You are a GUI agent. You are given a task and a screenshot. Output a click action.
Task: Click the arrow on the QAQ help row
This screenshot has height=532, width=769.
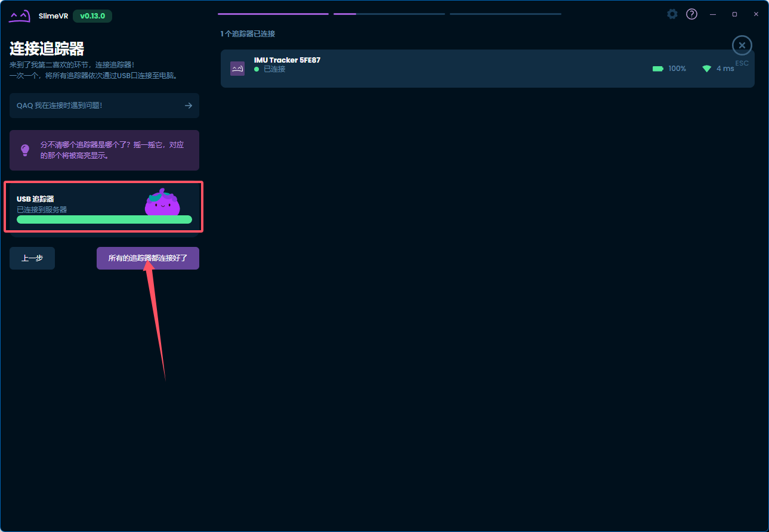click(x=189, y=106)
